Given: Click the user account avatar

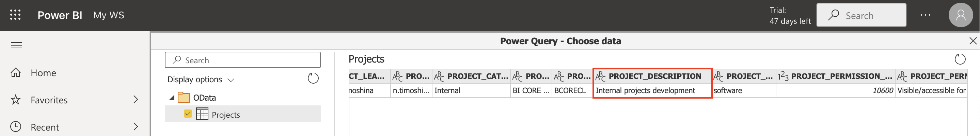Looking at the screenshot, I should (960, 15).
